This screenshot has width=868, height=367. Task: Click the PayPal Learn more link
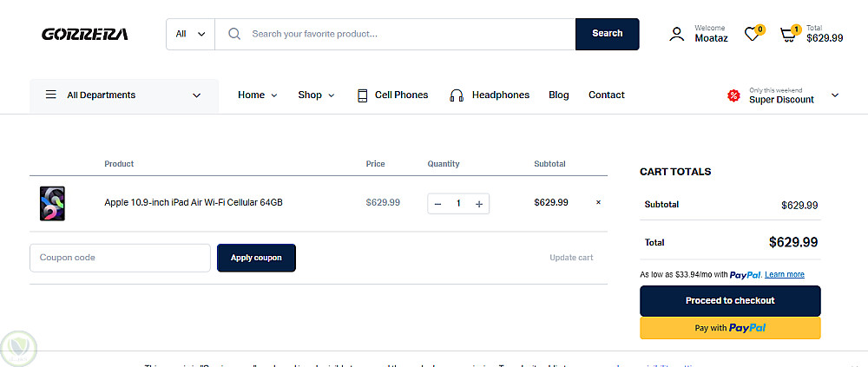coord(785,274)
